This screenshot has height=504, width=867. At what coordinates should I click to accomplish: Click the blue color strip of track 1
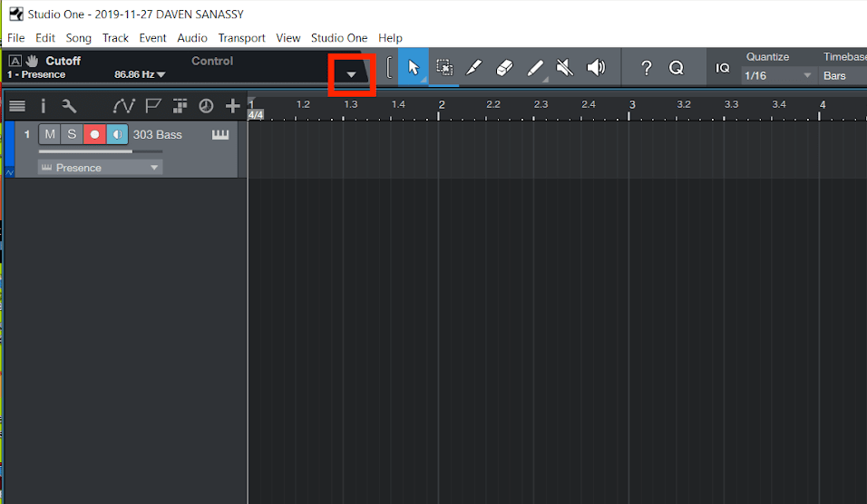[x=9, y=144]
